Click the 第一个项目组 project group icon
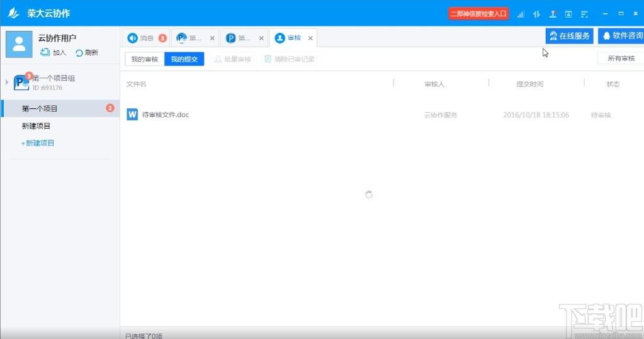The image size is (644, 339). click(x=21, y=82)
